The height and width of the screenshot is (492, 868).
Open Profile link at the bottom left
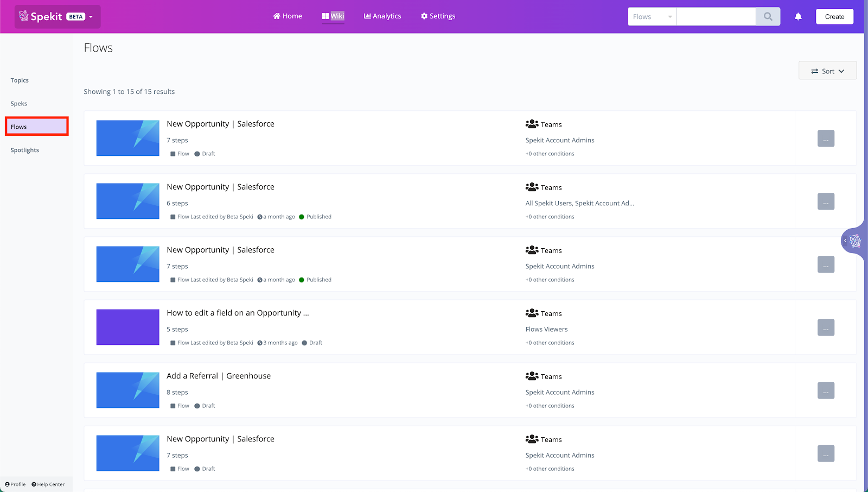tap(15, 484)
